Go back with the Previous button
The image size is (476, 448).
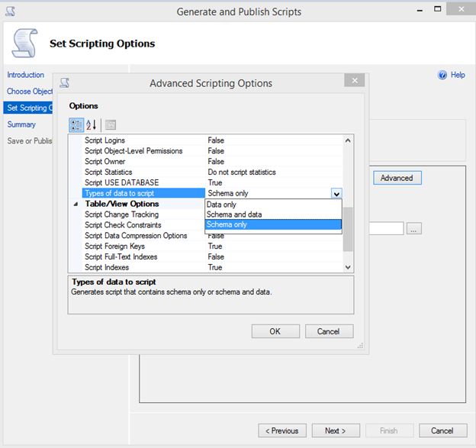tap(282, 430)
